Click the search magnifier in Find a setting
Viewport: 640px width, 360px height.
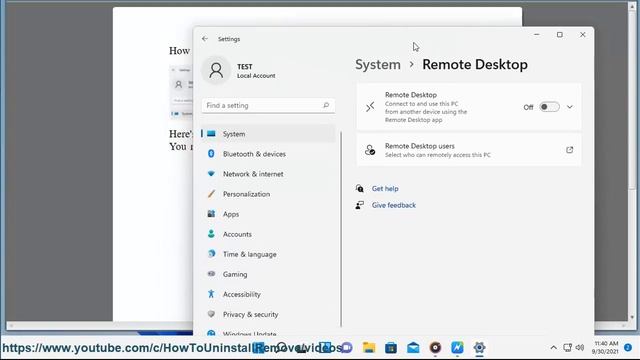(326, 105)
